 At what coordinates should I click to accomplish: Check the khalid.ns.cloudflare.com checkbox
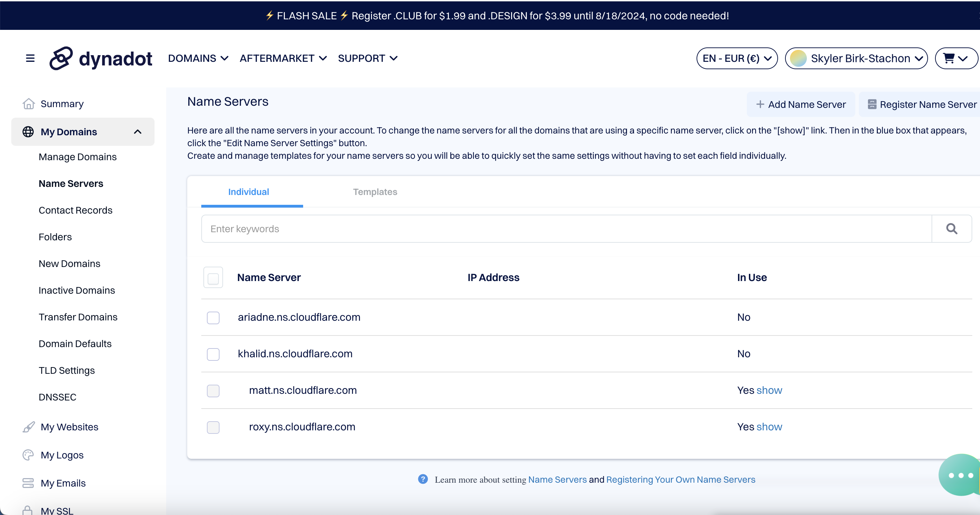click(x=213, y=354)
